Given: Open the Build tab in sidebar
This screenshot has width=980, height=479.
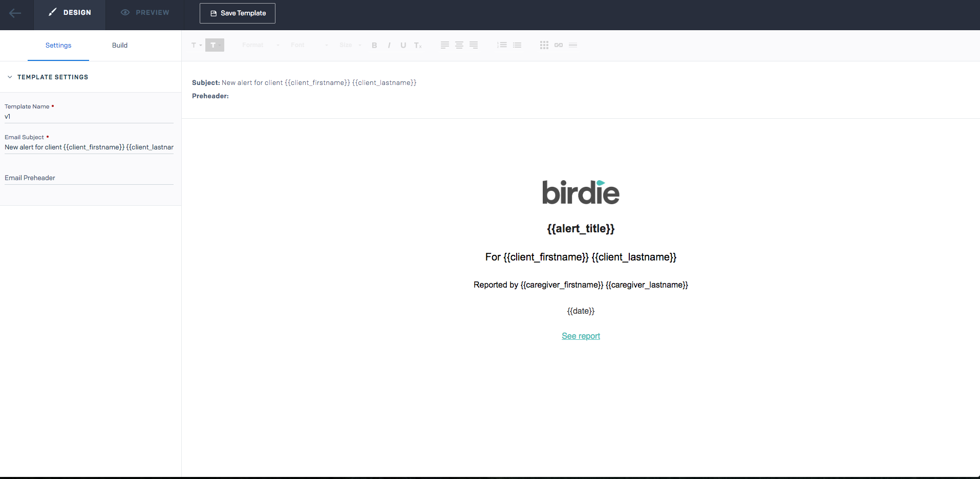Looking at the screenshot, I should 120,46.
